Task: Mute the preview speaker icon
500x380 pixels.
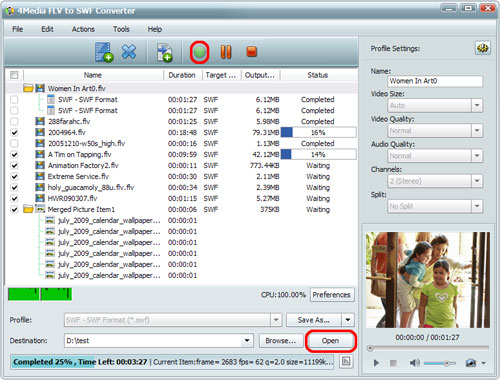Action: pos(414,363)
